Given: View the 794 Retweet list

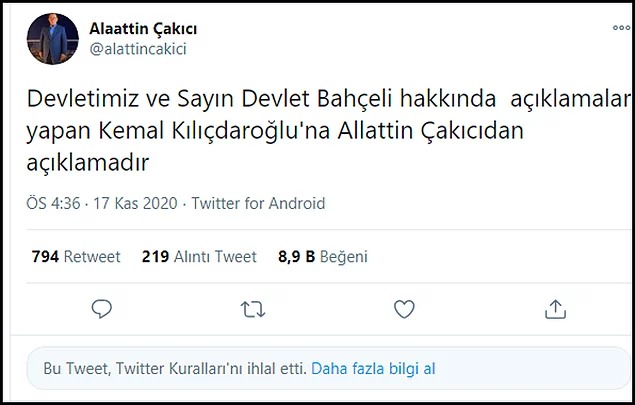Looking at the screenshot, I should [x=76, y=256].
